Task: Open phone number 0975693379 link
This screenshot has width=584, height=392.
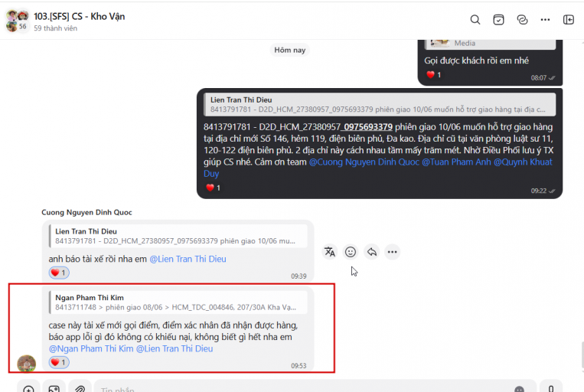Action: [367, 127]
